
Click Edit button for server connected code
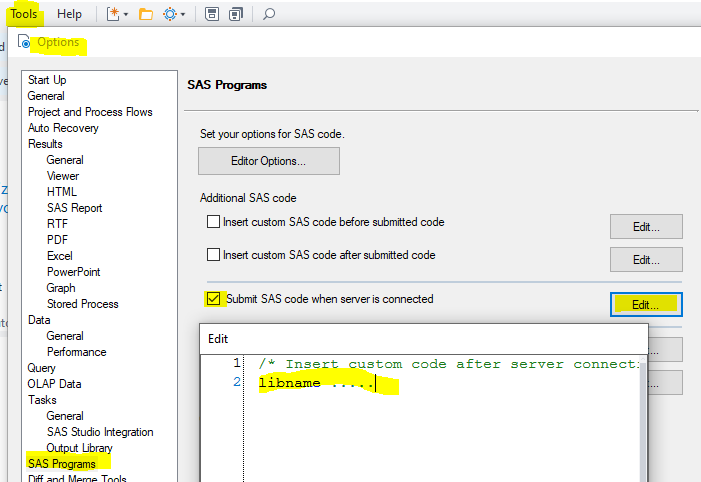(x=646, y=304)
